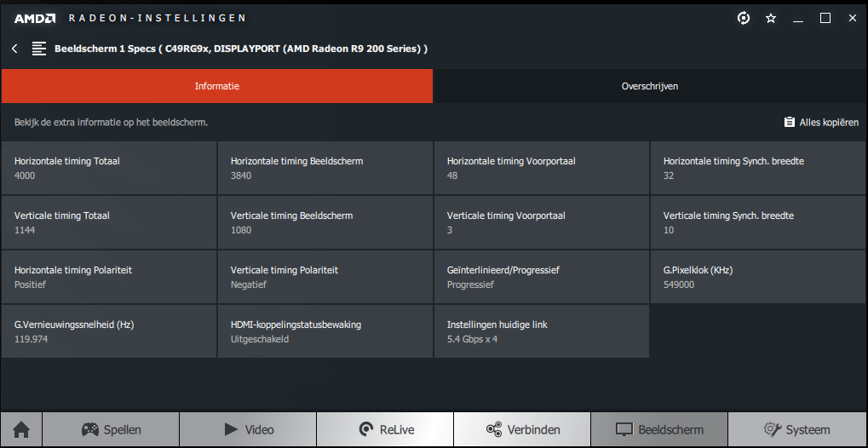This screenshot has width=868, height=448.
Task: Select Horizontale timing Polariteit tile
Action: click(108, 276)
